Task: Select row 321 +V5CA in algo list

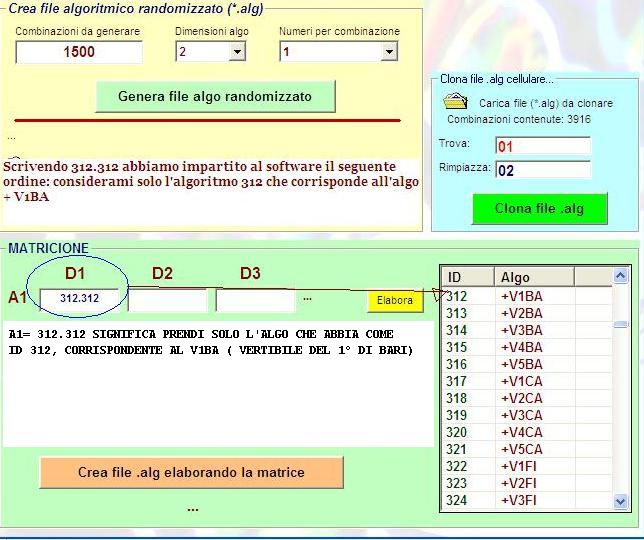Action: (x=527, y=449)
